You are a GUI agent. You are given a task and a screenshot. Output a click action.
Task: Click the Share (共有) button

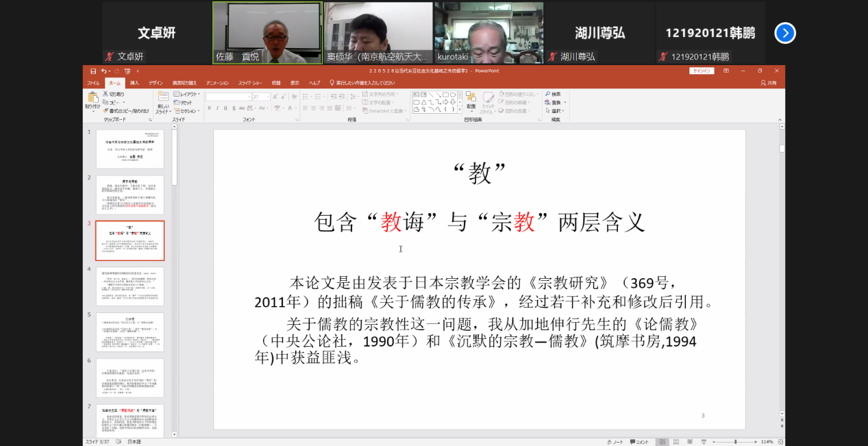[x=769, y=83]
